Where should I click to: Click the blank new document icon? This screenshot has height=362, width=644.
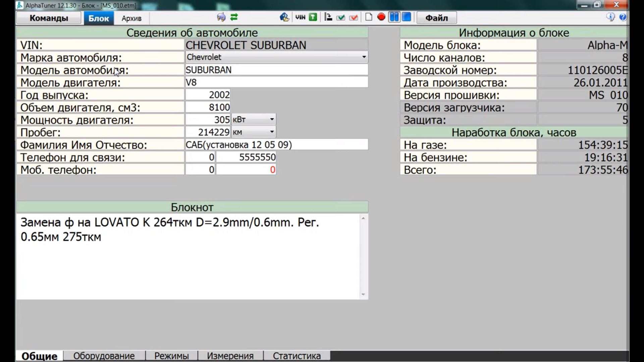click(369, 17)
